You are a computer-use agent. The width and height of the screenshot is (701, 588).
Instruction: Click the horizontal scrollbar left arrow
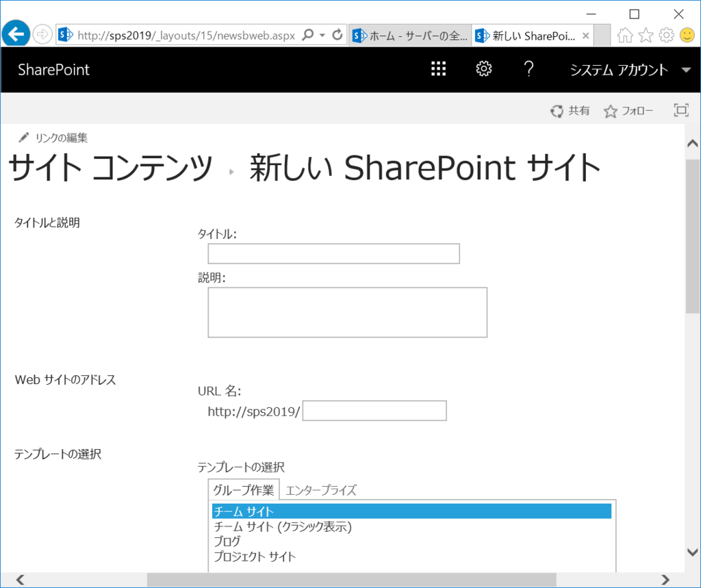(20, 580)
